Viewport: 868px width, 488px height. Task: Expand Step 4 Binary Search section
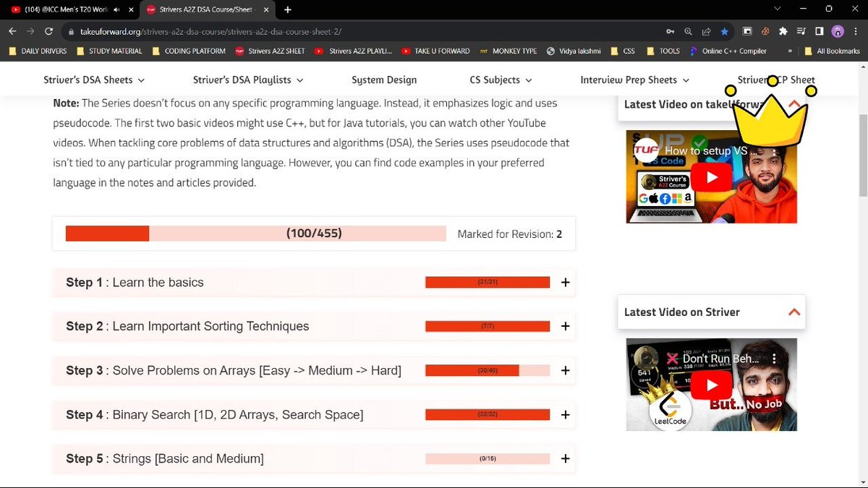click(566, 415)
